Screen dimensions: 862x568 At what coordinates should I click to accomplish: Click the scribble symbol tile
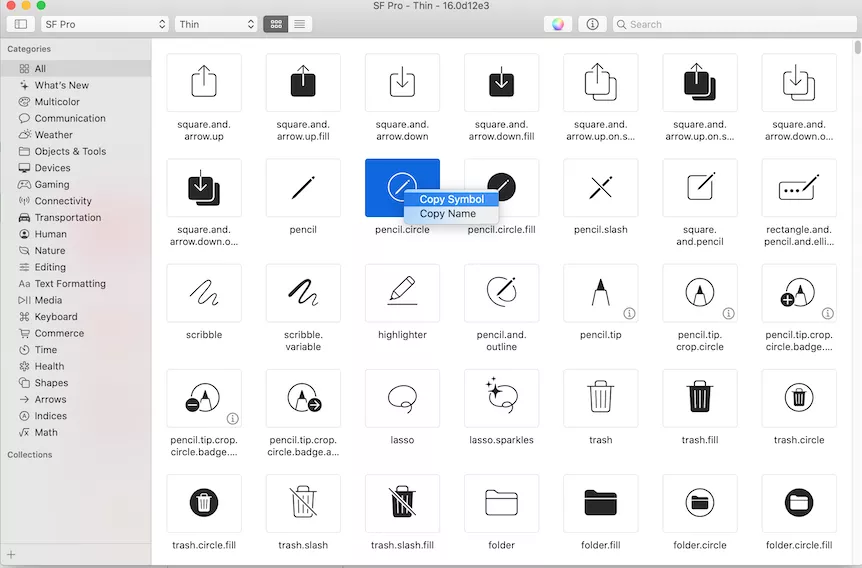[204, 293]
